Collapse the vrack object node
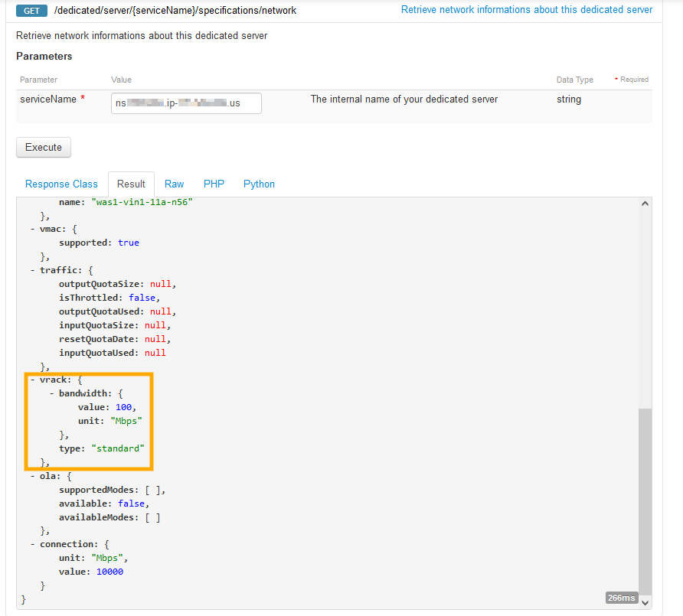 [33, 380]
